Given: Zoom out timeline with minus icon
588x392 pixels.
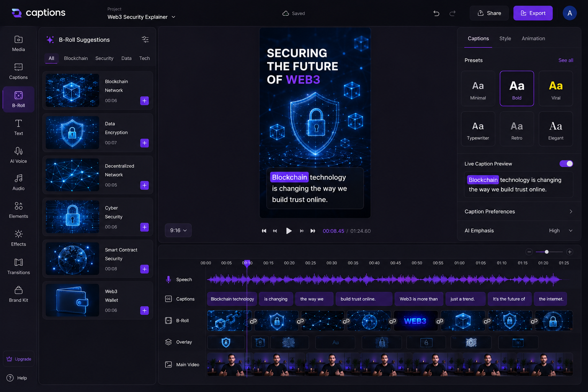Looking at the screenshot, I should [529, 252].
